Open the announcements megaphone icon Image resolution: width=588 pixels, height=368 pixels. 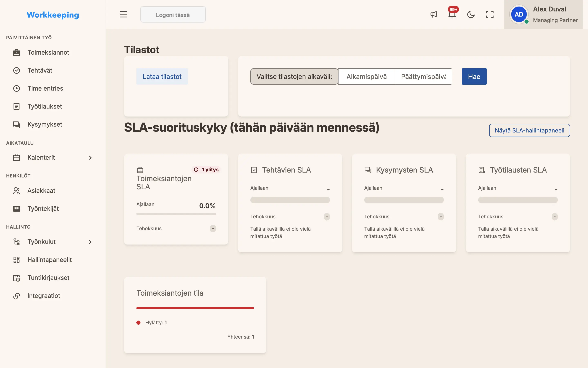(434, 14)
